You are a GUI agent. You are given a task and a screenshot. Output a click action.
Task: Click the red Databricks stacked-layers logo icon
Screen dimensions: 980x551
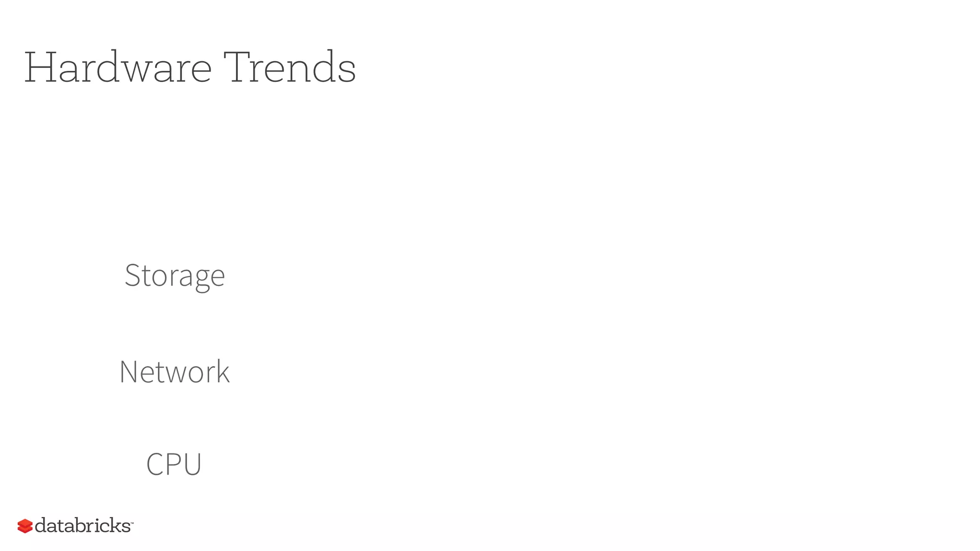[x=25, y=526]
